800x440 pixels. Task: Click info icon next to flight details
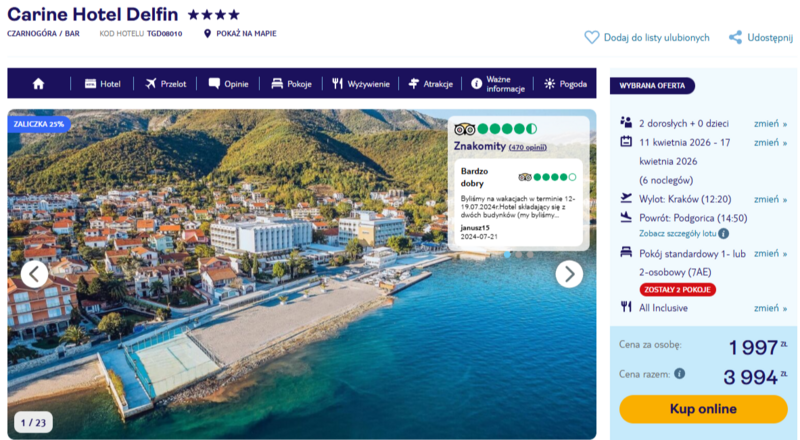[x=724, y=233]
